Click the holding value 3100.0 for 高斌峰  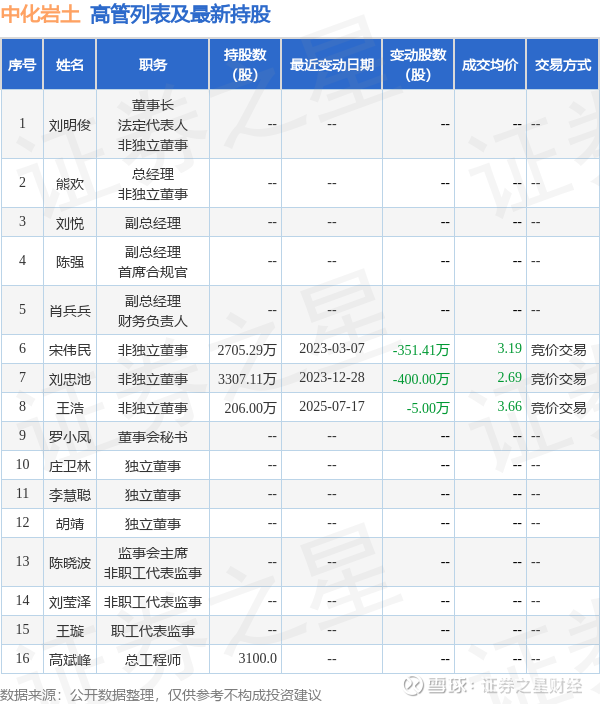pyautogui.click(x=257, y=659)
